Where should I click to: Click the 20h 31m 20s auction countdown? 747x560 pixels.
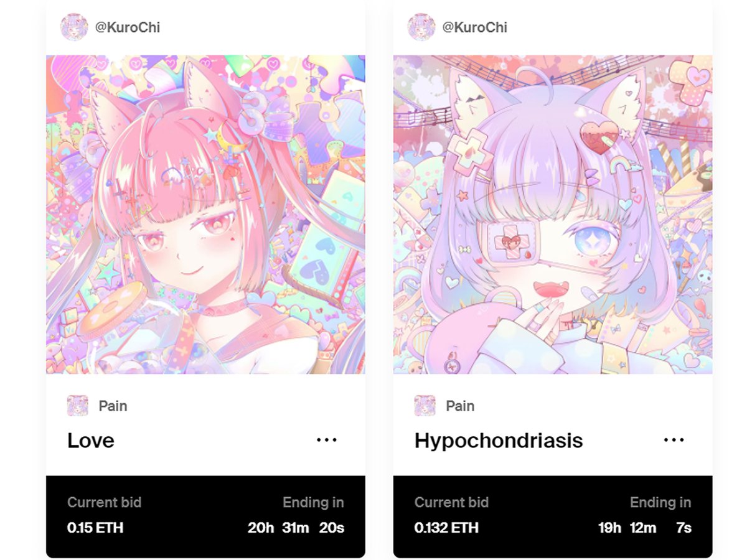point(296,528)
